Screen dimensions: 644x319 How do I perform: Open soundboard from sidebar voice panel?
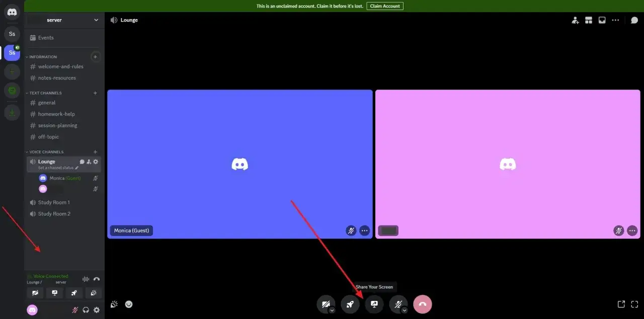(x=93, y=293)
